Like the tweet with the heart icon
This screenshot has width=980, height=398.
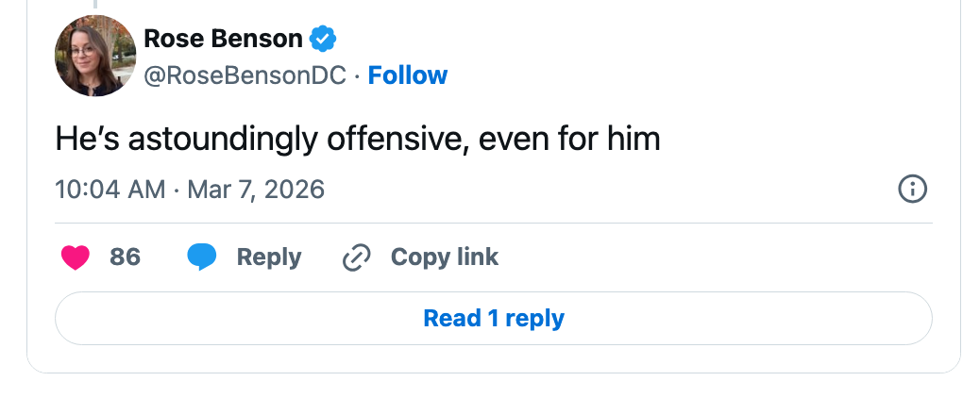point(76,257)
